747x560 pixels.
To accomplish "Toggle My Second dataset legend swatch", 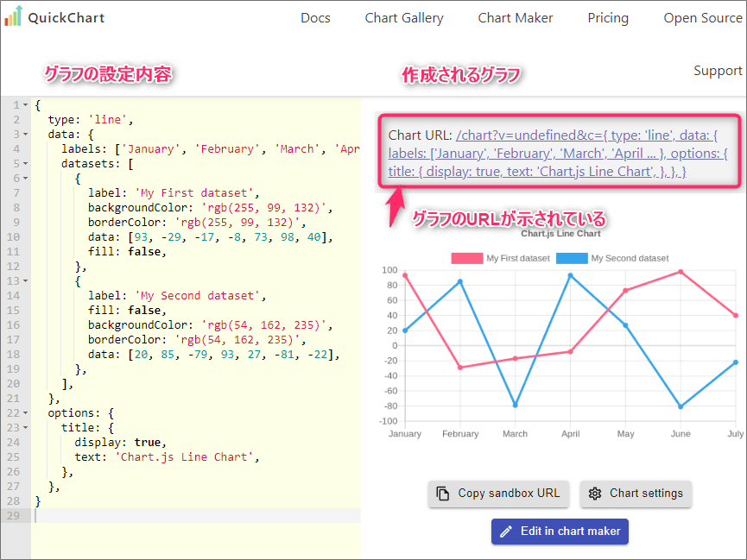I will point(572,258).
